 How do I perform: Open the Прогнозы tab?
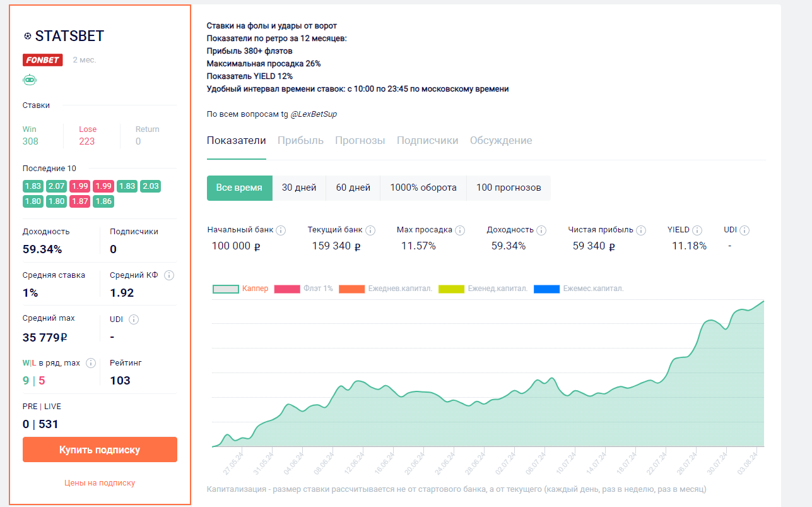point(360,140)
